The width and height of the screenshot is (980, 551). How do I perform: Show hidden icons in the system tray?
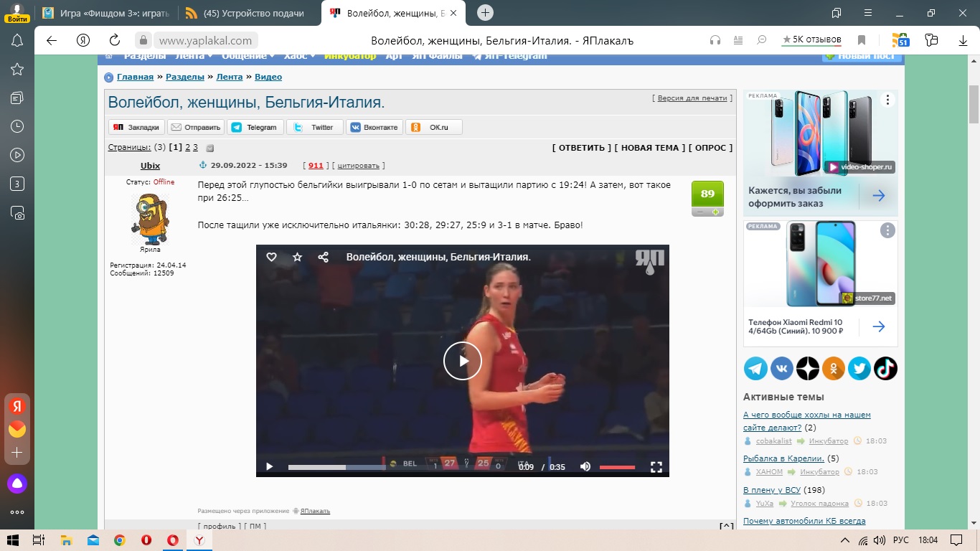tap(845, 540)
